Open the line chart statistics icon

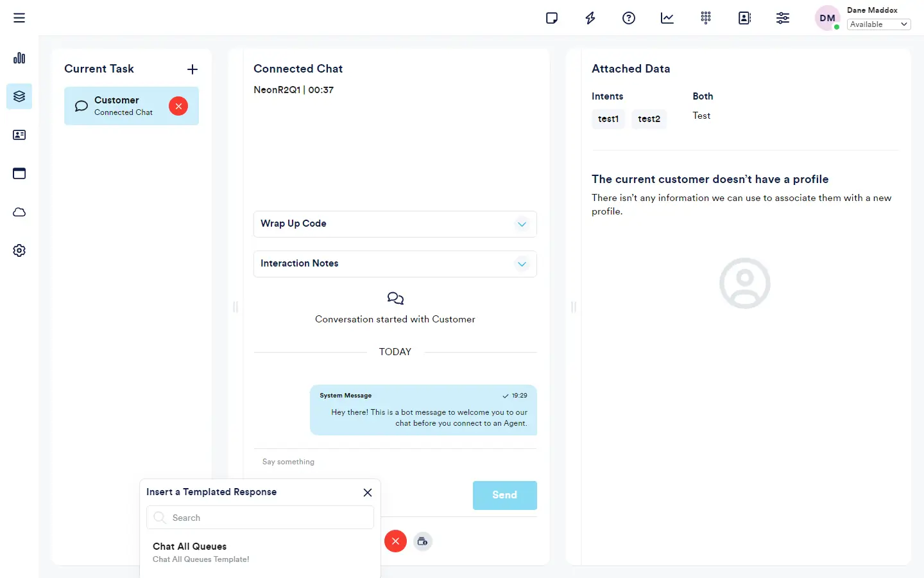[x=667, y=18]
